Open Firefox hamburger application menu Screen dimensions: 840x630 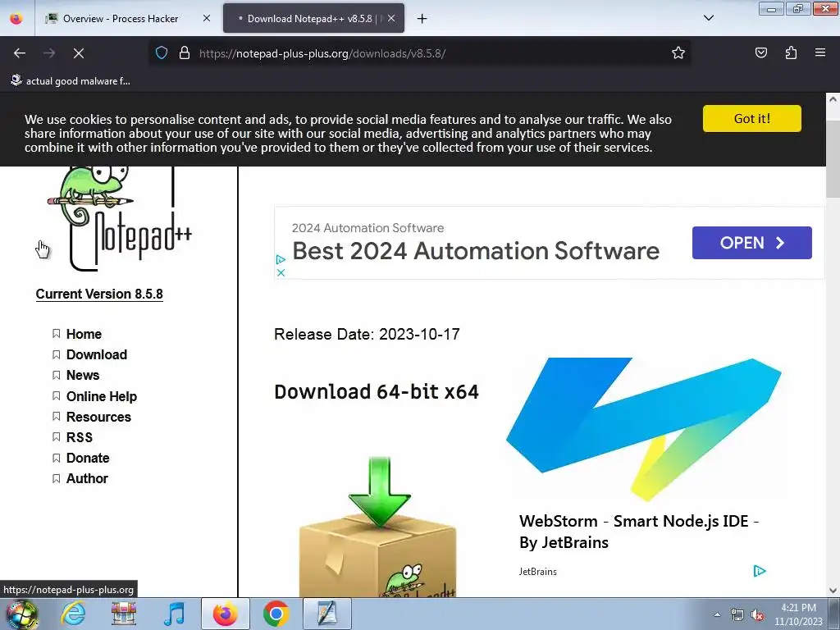(820, 52)
